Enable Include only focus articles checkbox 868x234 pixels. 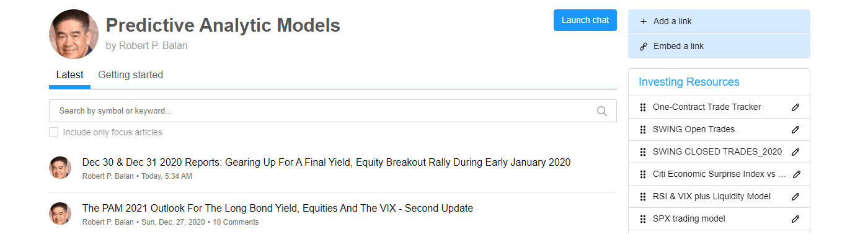[54, 132]
